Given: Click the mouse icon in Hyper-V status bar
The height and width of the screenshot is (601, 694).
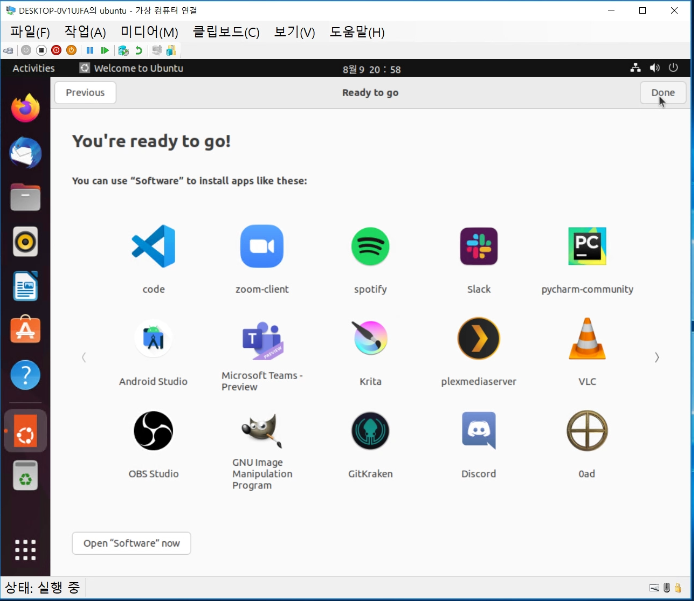Looking at the screenshot, I should (667, 588).
